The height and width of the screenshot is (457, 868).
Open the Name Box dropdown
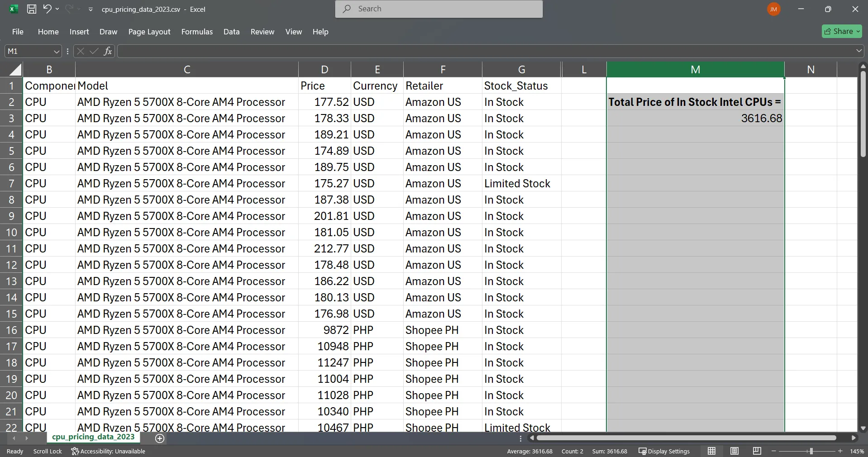(x=56, y=51)
